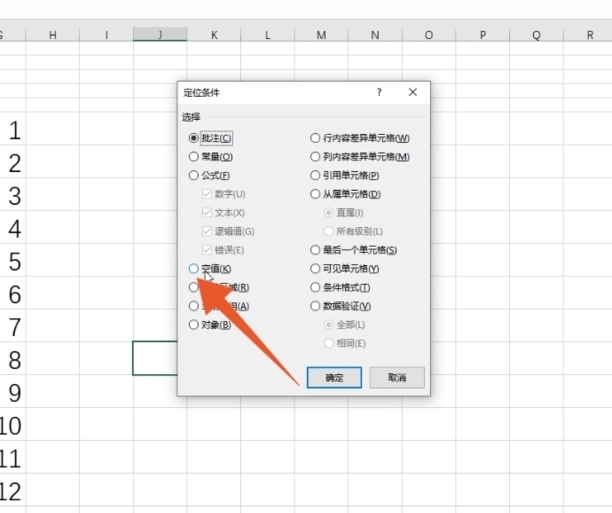Select the 从属单元格 radio option
Viewport: 612px width, 513px height.
[315, 194]
